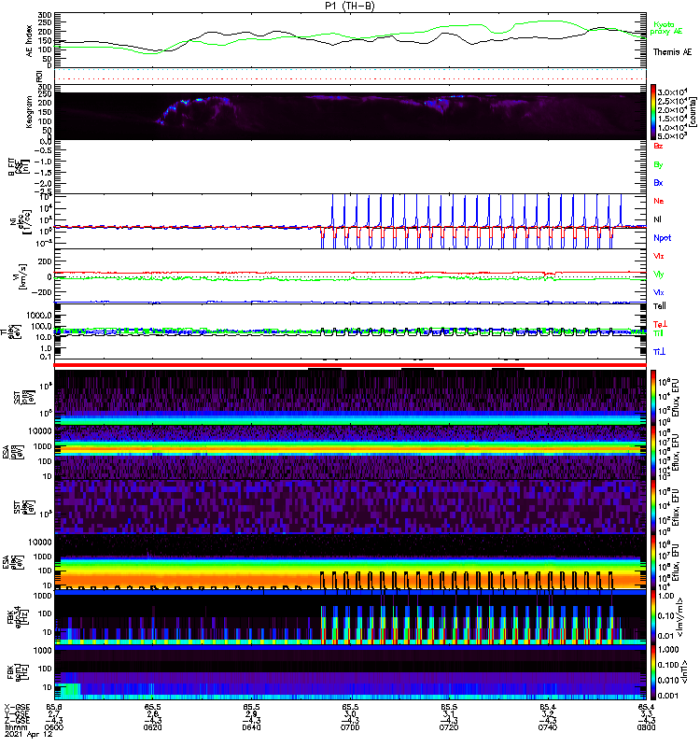
Task: Click the date label '2021 Apr 12'
Action: click(28, 734)
